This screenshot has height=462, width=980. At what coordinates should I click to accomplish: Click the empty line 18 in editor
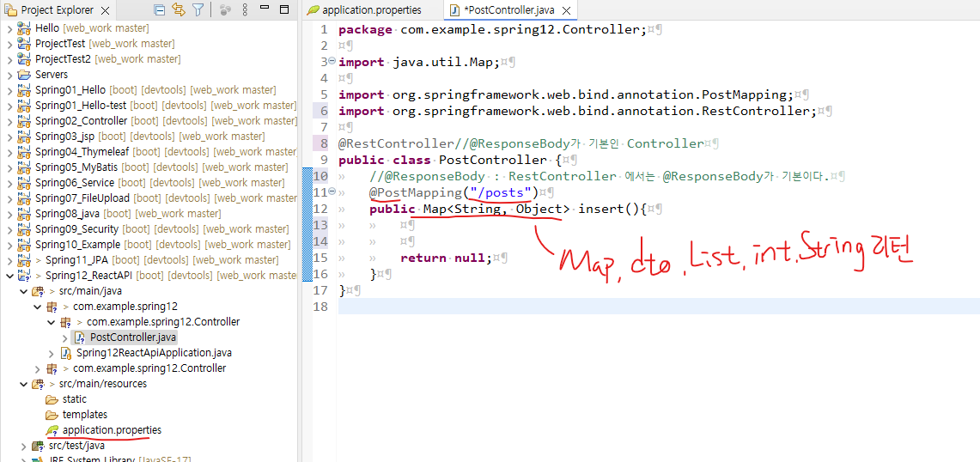point(659,307)
